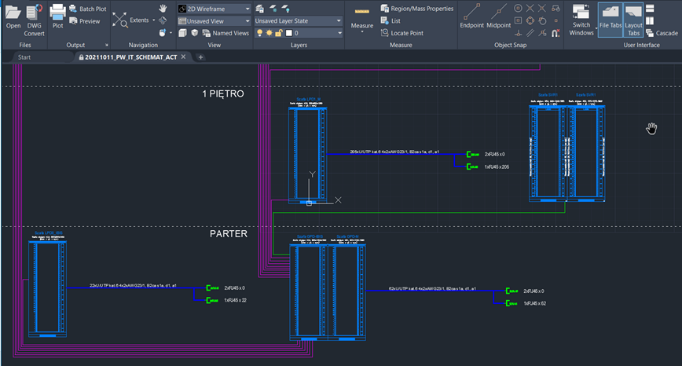Viewport: 682px width, 366px height.
Task: Open the 2D Wireframe visual style dropdown
Action: coord(214,9)
